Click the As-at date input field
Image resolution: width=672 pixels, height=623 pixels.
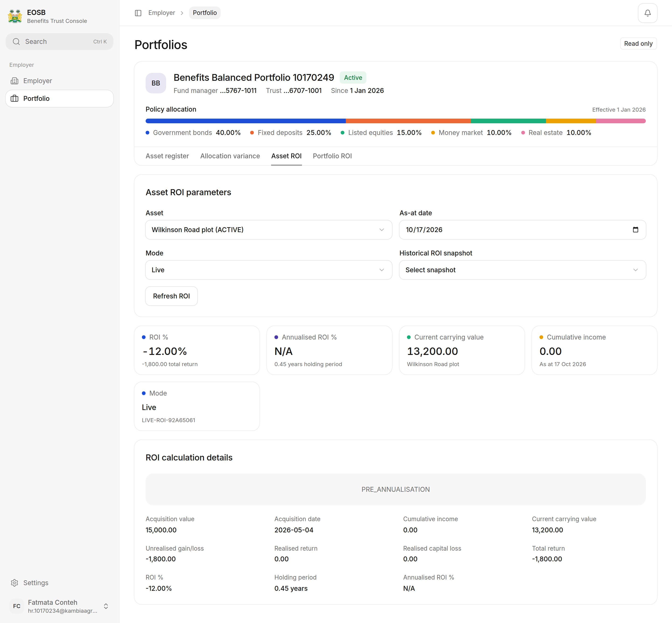[522, 230]
